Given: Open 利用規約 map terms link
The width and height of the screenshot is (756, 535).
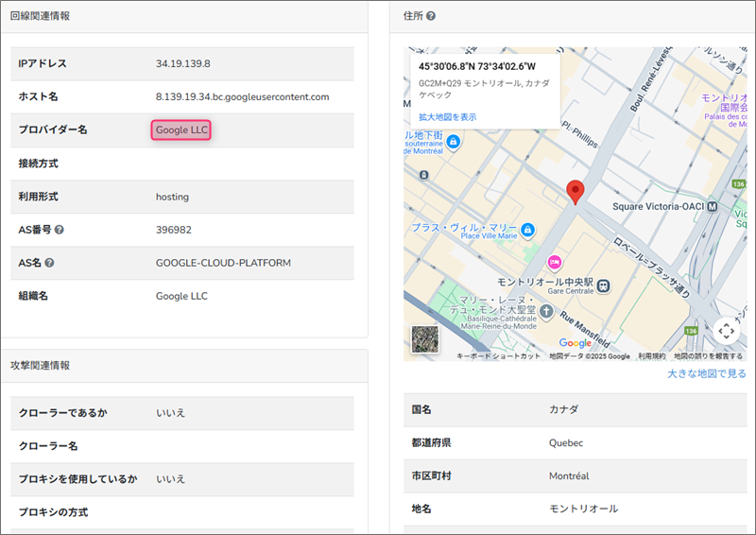Looking at the screenshot, I should (x=651, y=356).
